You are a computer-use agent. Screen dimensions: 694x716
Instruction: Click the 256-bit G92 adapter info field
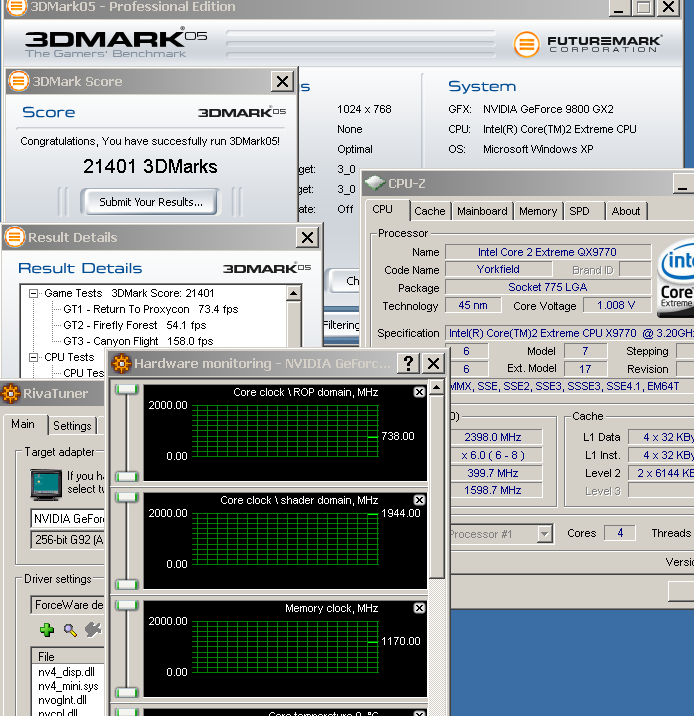[x=68, y=540]
